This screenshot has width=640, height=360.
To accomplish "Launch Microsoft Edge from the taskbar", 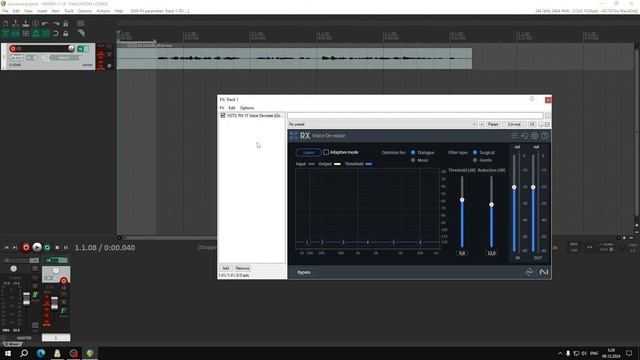I will 41,353.
